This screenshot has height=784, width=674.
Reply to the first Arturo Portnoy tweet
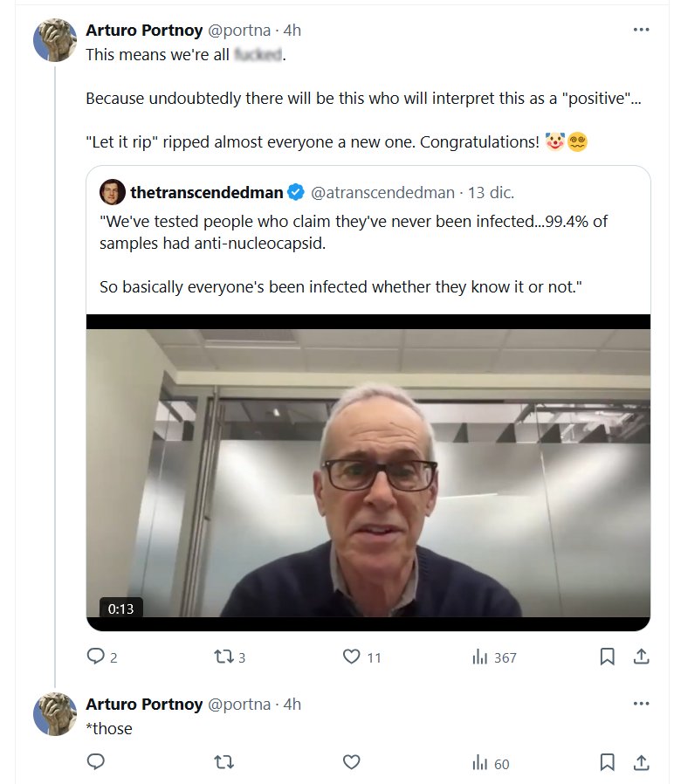pyautogui.click(x=96, y=657)
